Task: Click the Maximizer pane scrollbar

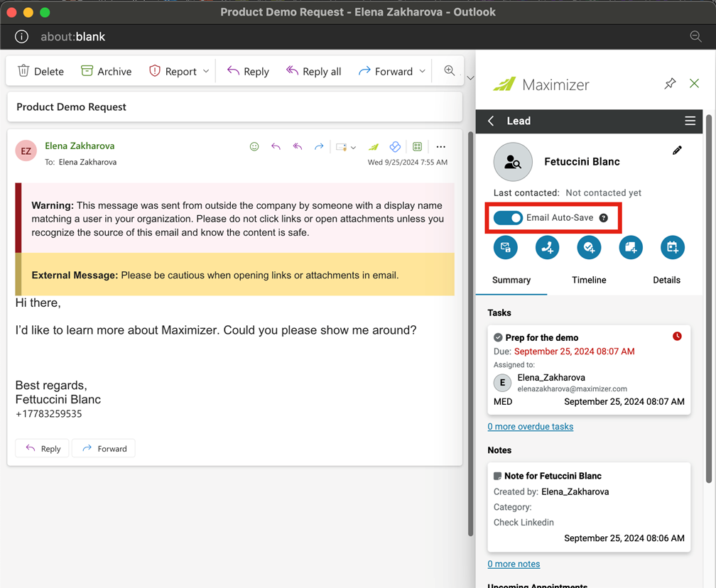Action: tap(708, 299)
